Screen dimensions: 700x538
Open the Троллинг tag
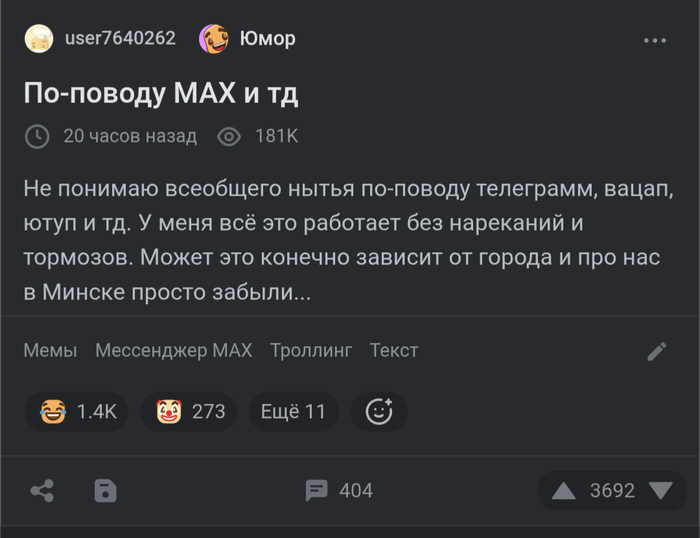311,350
